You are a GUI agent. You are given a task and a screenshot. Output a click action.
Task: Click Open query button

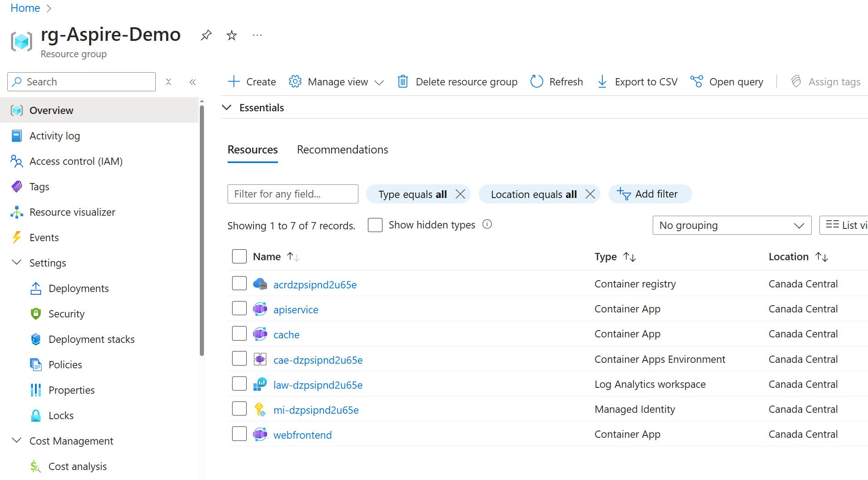pos(727,82)
